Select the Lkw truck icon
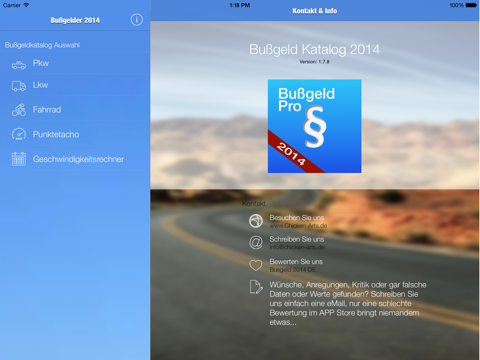The image size is (480, 360). pyautogui.click(x=19, y=86)
